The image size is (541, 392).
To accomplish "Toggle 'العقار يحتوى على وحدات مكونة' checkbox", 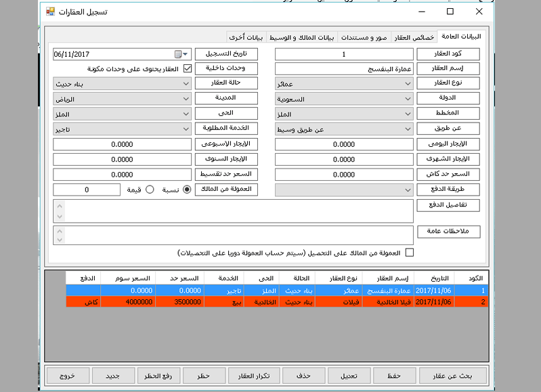I will point(188,68).
